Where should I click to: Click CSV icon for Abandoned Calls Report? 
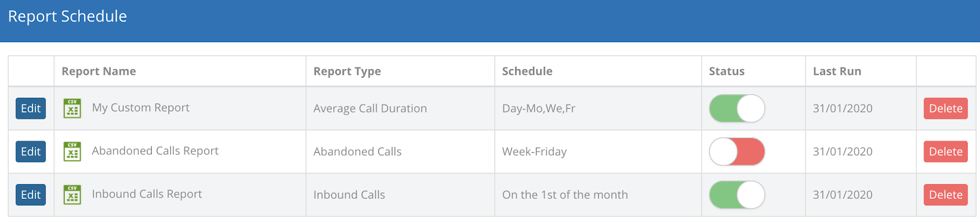click(x=72, y=152)
